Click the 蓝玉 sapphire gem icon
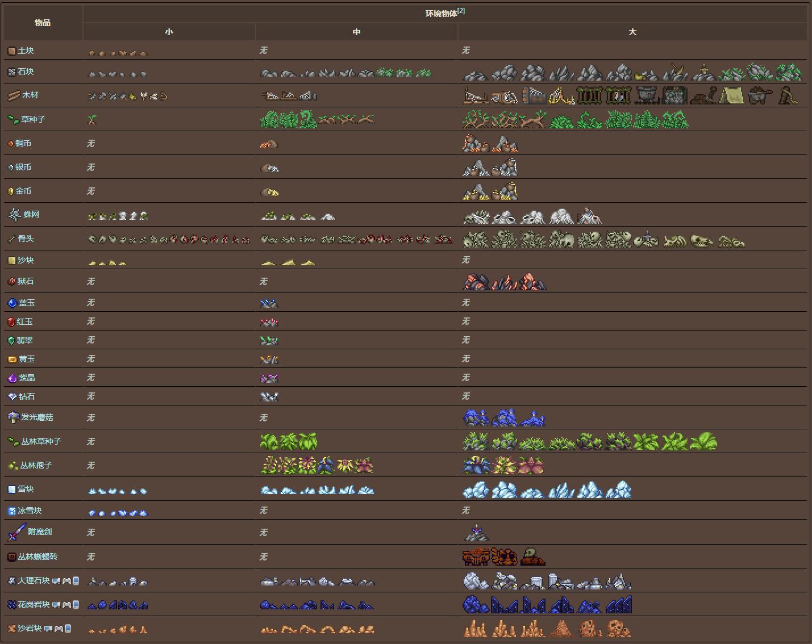Screen dimensions: 812x644 pos(12,303)
